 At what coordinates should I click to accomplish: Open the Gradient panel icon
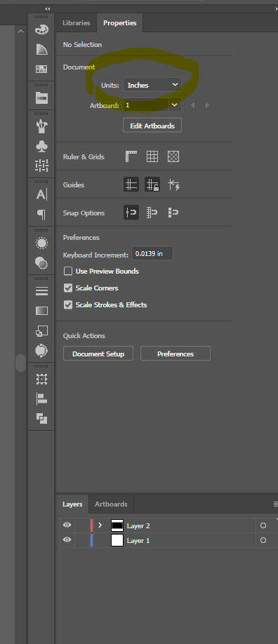pyautogui.click(x=41, y=311)
